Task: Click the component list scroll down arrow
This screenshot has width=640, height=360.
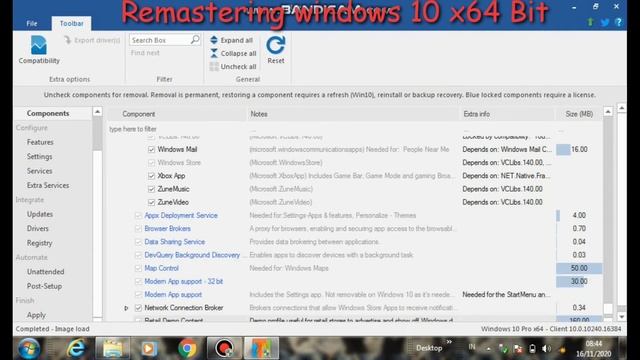Action: (621, 317)
